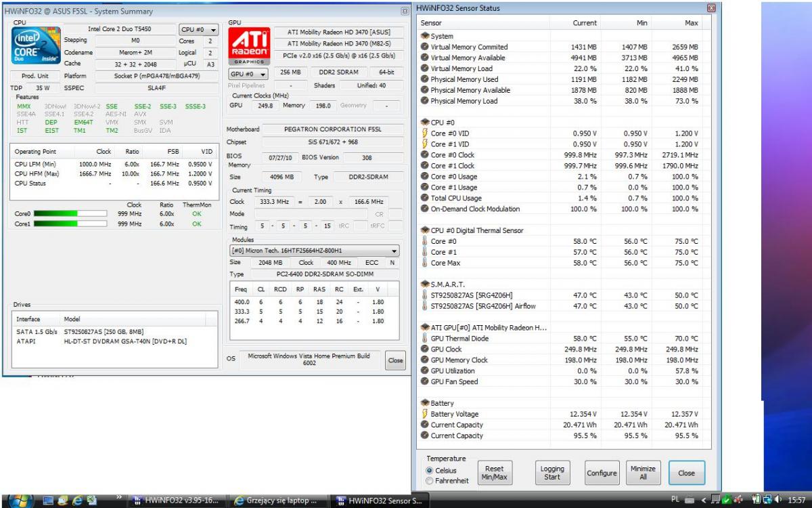This screenshot has height=508, width=812.
Task: Click the Minimize All button
Action: (643, 473)
